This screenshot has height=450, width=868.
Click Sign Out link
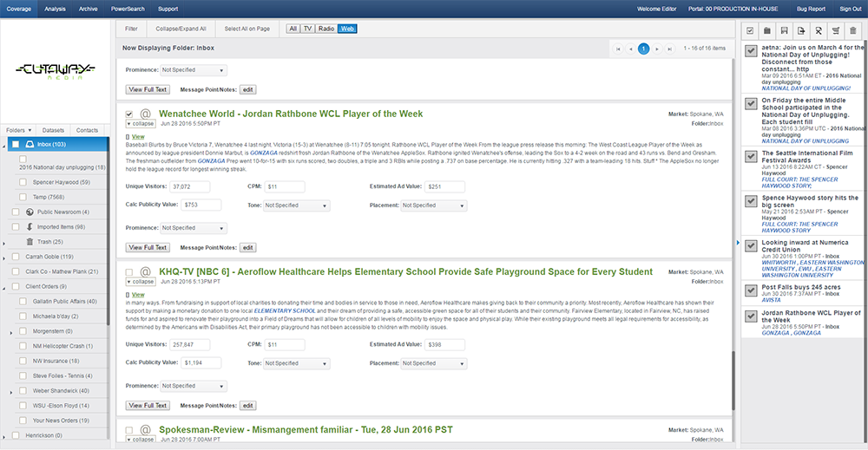click(851, 9)
